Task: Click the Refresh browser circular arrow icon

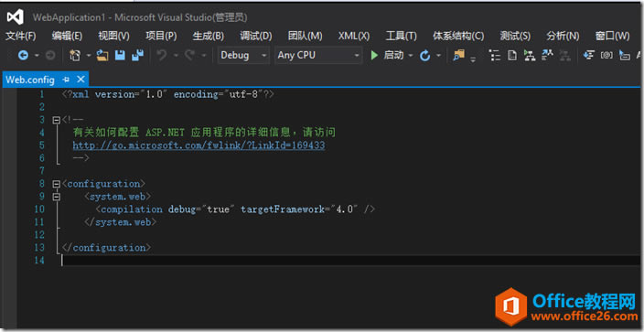Action: click(425, 56)
